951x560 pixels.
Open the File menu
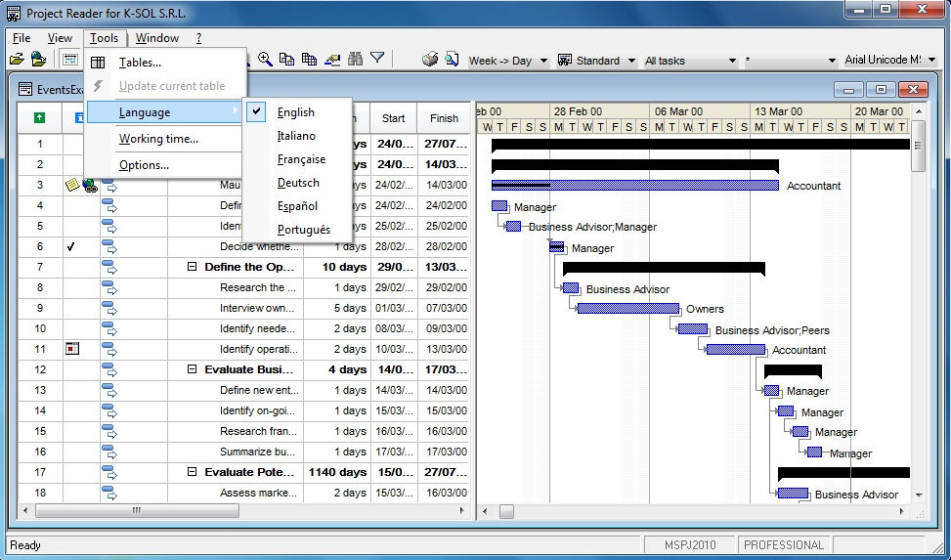[x=22, y=37]
